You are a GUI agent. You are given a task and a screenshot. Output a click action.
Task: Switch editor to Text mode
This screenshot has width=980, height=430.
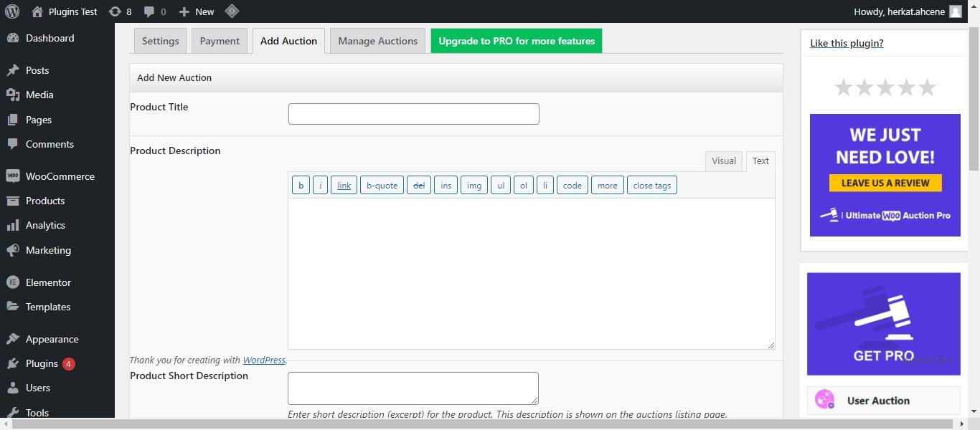click(x=760, y=161)
